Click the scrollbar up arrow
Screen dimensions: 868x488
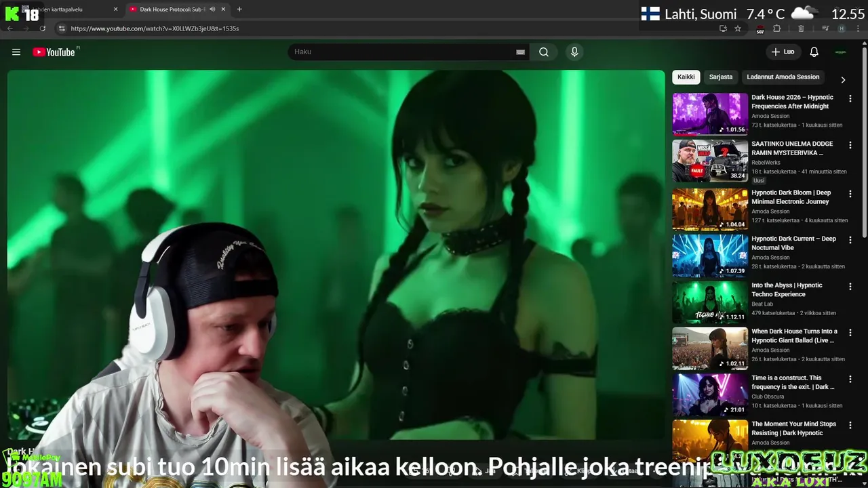click(865, 43)
